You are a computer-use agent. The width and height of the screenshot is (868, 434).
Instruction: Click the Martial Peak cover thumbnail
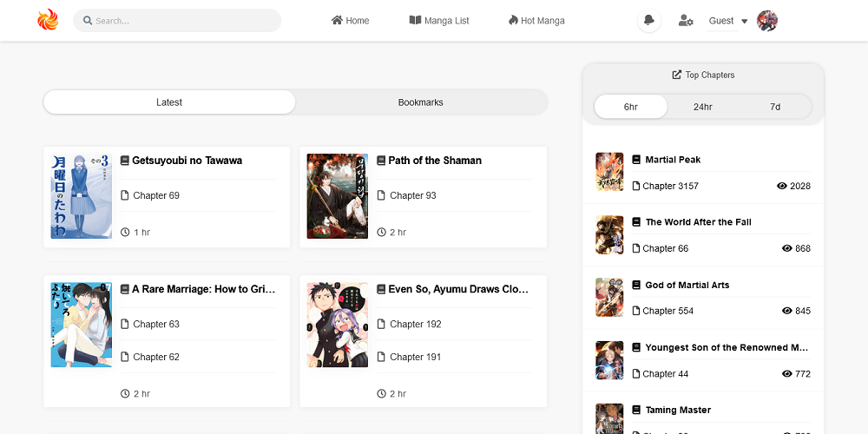pos(609,172)
